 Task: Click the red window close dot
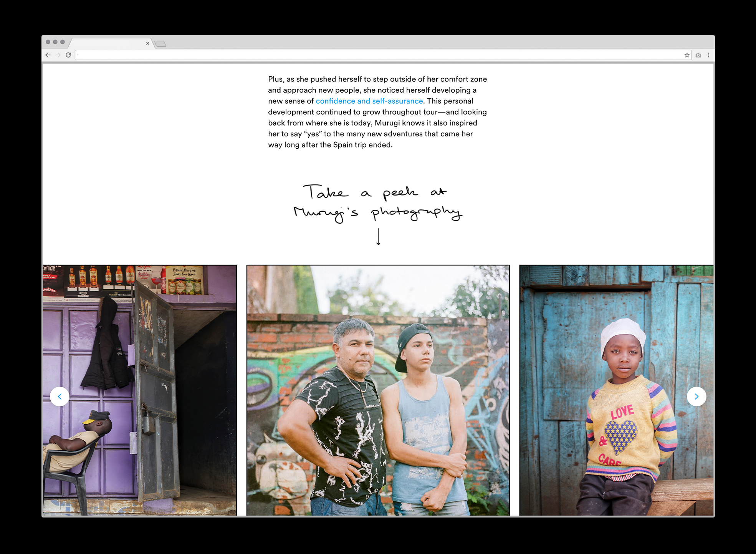click(x=48, y=42)
